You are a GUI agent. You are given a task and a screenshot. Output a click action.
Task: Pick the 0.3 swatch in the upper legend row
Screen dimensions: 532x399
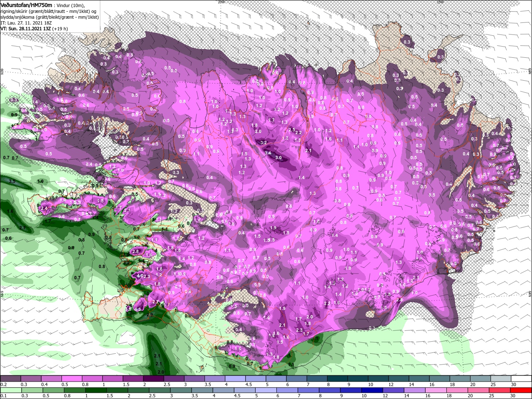pos(30,379)
